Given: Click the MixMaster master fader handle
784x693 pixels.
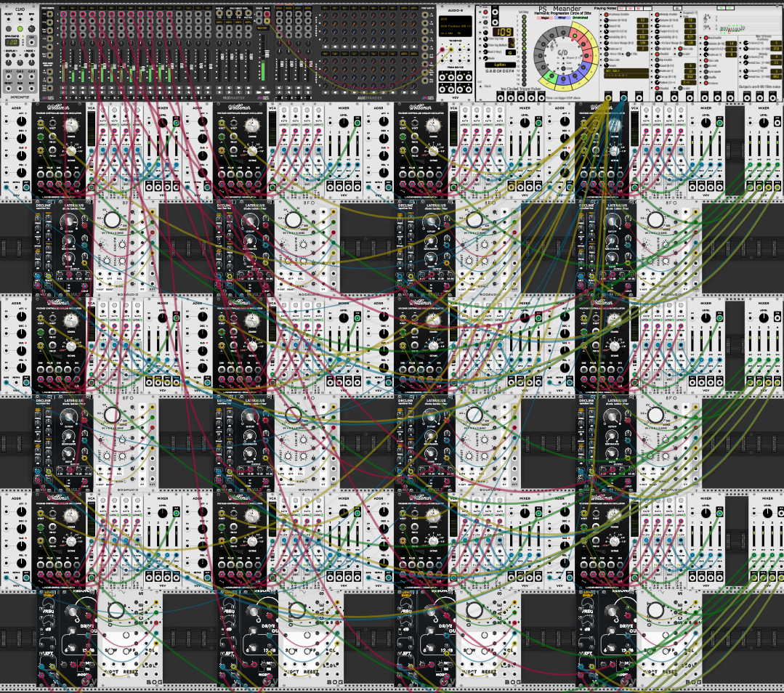Looking at the screenshot, I should (x=267, y=54).
